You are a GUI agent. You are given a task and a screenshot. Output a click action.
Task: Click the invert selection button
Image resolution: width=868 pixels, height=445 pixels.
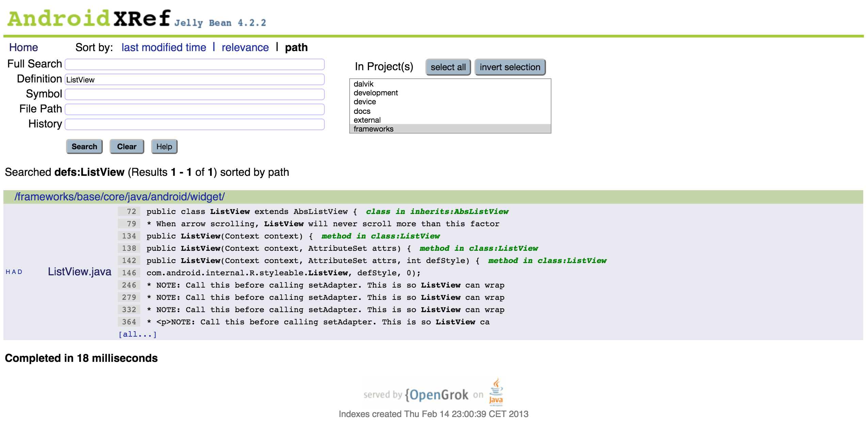(509, 67)
